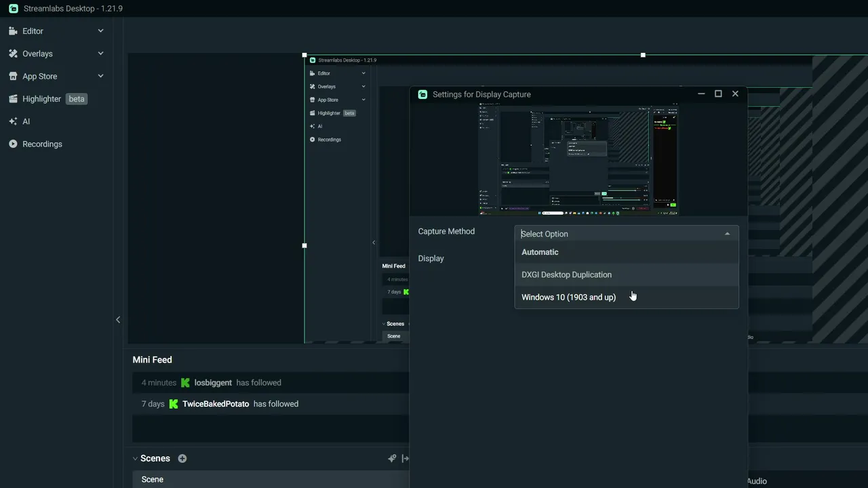
Task: Select the Scene row in the Scenes list
Action: tap(271, 479)
